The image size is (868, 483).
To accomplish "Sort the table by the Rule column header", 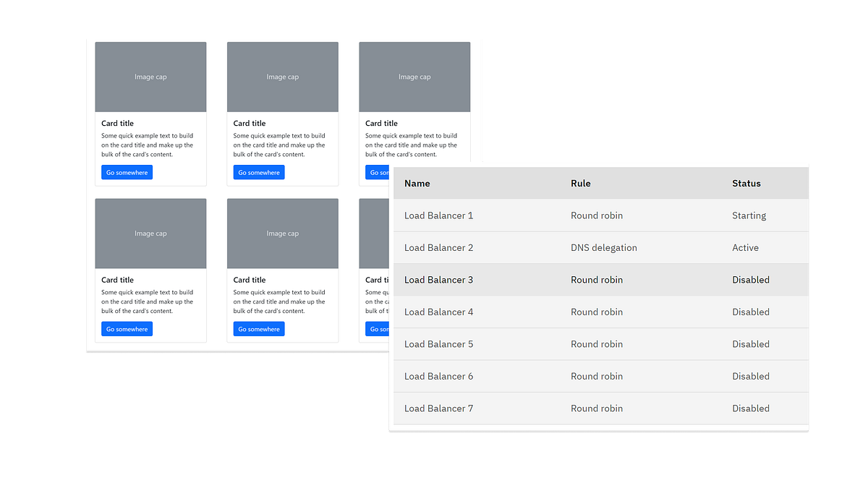I will (580, 183).
